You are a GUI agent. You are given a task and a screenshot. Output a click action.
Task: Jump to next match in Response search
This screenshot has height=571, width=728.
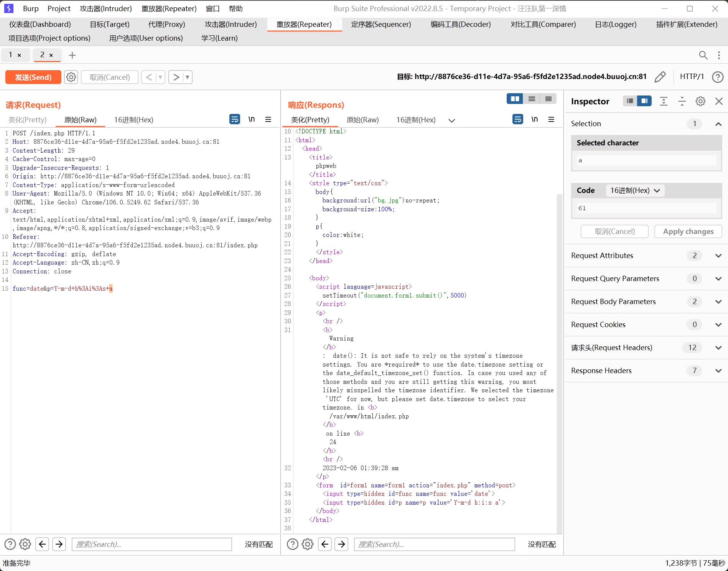pos(342,544)
